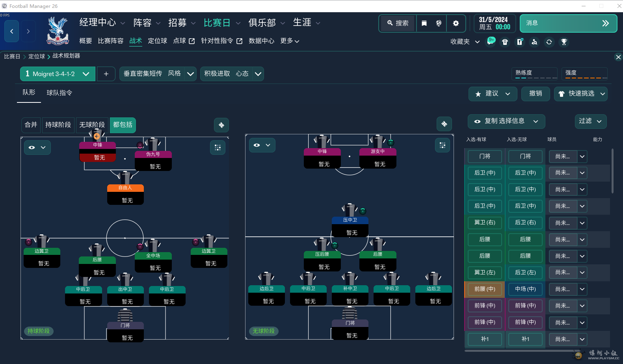
Task: Click the trophy shortcut icon
Action: 564,42
